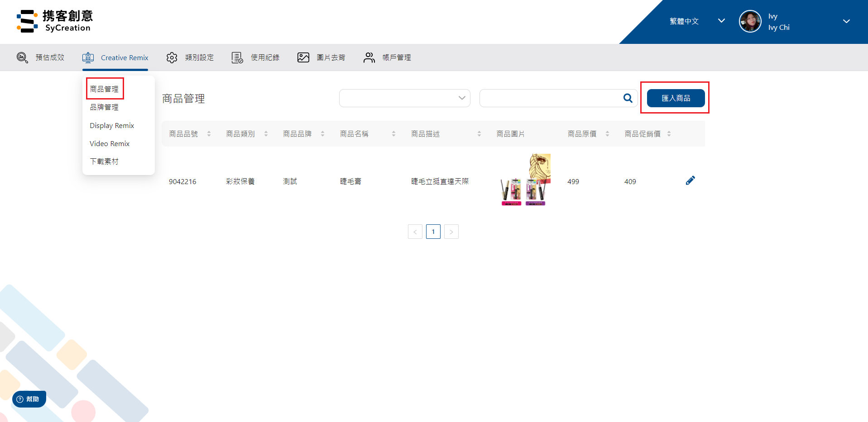Click Ivy Chi's profile avatar

point(750,21)
